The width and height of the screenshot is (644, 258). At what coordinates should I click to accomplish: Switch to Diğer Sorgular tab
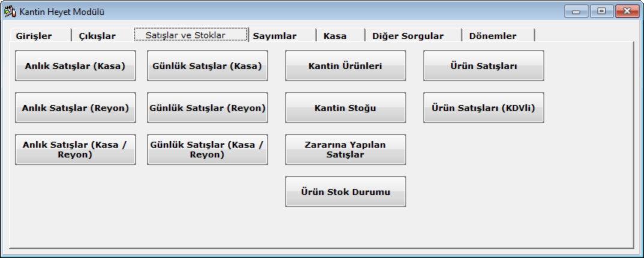coord(408,36)
